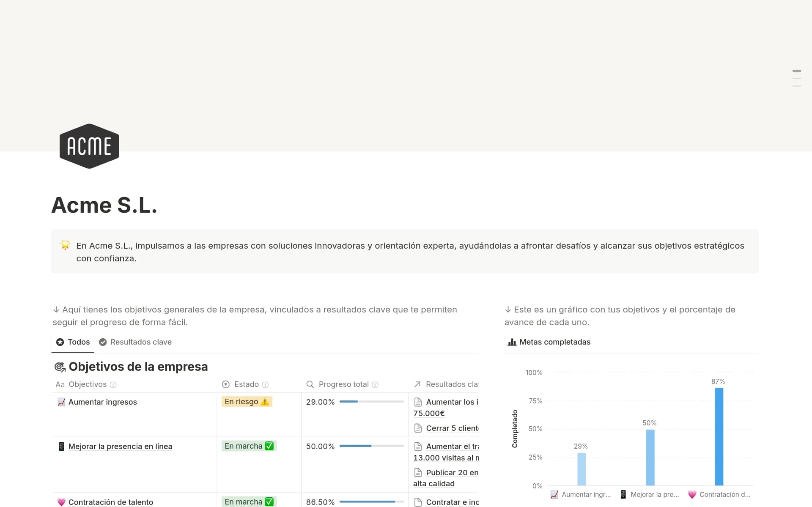Open the En marcha status for Mejorar presencia
812x507 pixels.
249,446
